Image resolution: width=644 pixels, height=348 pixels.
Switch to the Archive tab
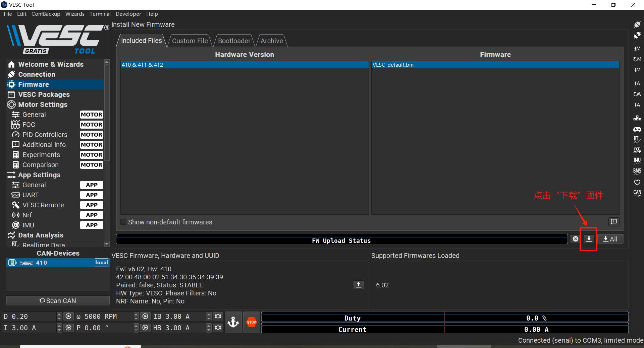coord(272,41)
